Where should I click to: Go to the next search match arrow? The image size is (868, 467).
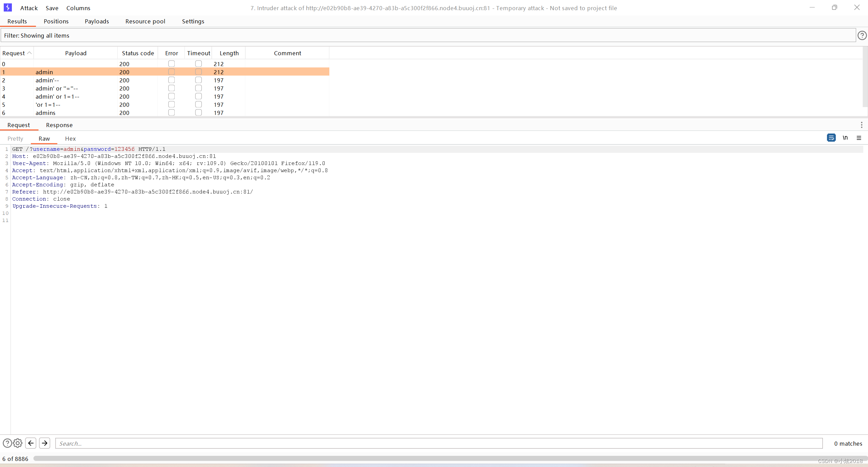click(x=44, y=443)
